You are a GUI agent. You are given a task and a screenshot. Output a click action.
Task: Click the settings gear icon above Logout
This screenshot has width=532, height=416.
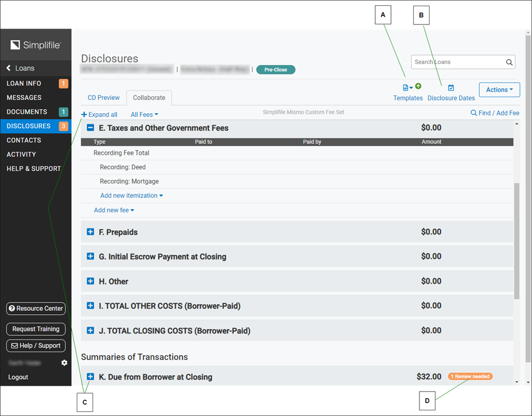click(x=64, y=363)
